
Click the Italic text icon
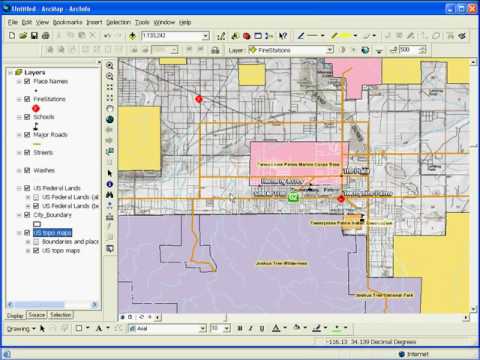pyautogui.click(x=251, y=328)
